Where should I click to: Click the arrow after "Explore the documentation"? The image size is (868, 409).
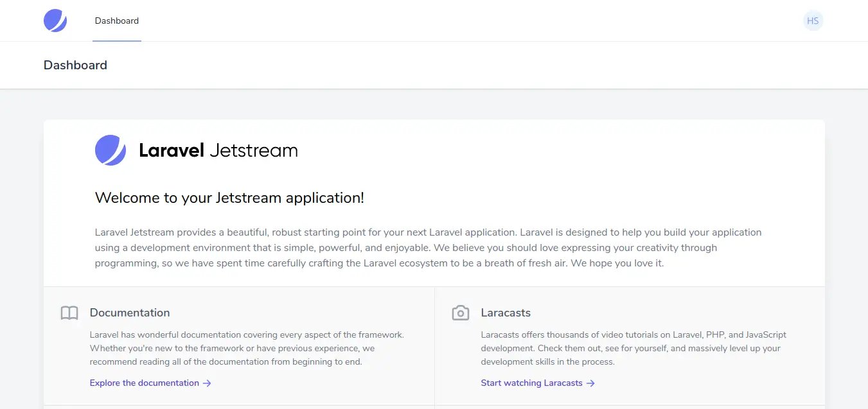[x=207, y=383]
